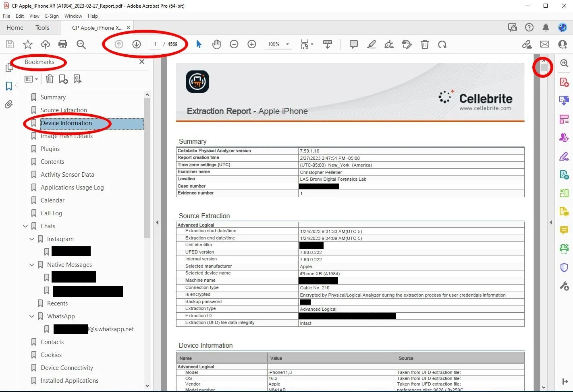Add a new bookmark with the bookmark-plus icon
Image resolution: width=573 pixels, height=392 pixels.
pos(63,79)
